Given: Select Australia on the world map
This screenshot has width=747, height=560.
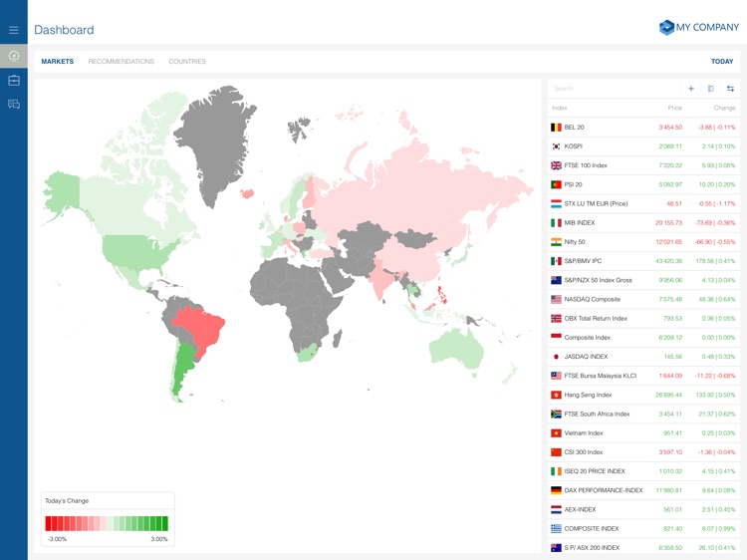Looking at the screenshot, I should [455, 350].
